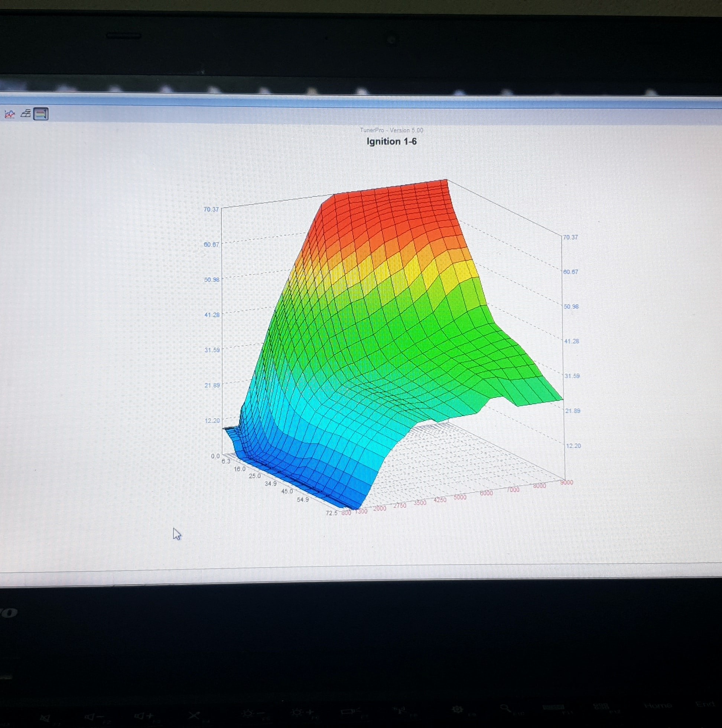Click the '25.0' load axis label
The image size is (722, 728).
click(x=255, y=476)
